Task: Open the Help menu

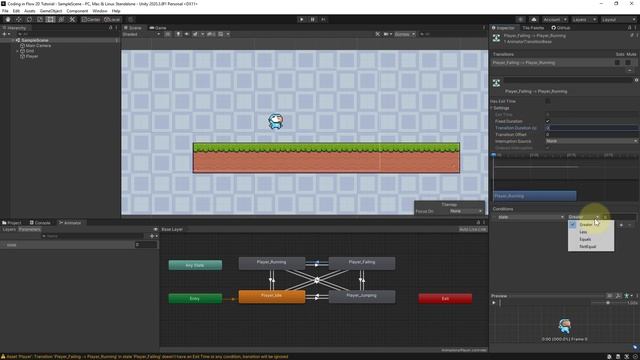Action: [x=116, y=11]
